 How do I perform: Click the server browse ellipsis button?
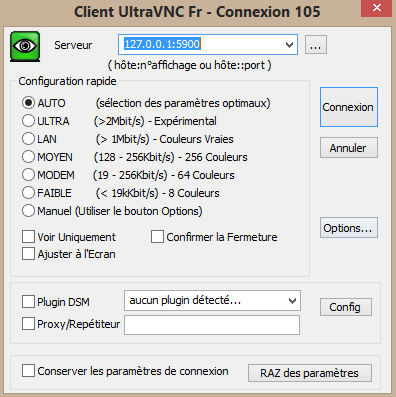(x=316, y=44)
